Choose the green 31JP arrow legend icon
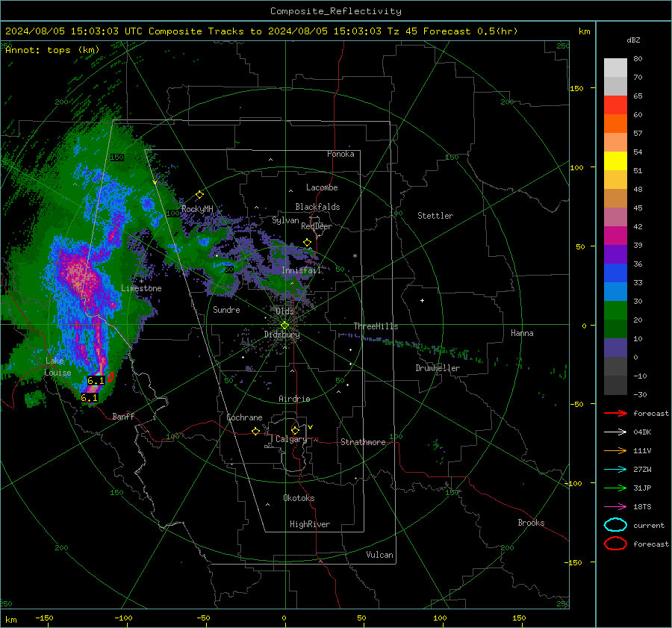672x628 pixels. tap(615, 488)
